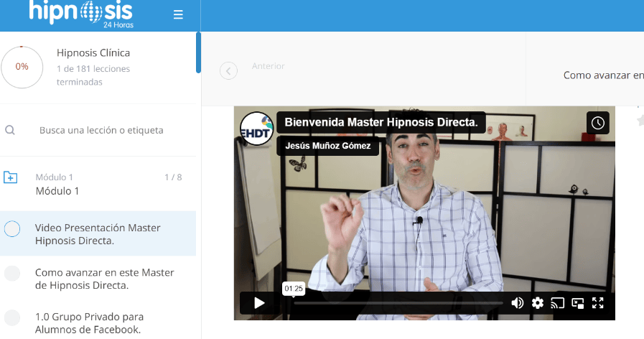Expand the Módulo 1 folder
The image size is (644, 339).
11,177
